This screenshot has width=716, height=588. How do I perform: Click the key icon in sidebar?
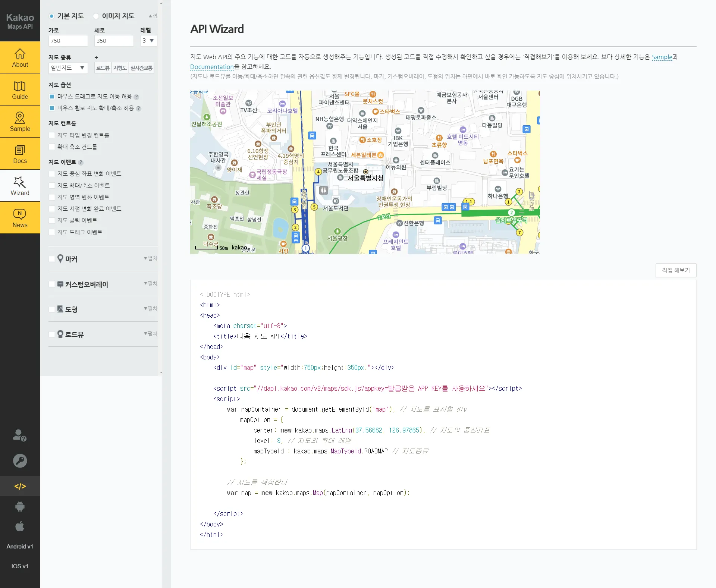pyautogui.click(x=20, y=461)
